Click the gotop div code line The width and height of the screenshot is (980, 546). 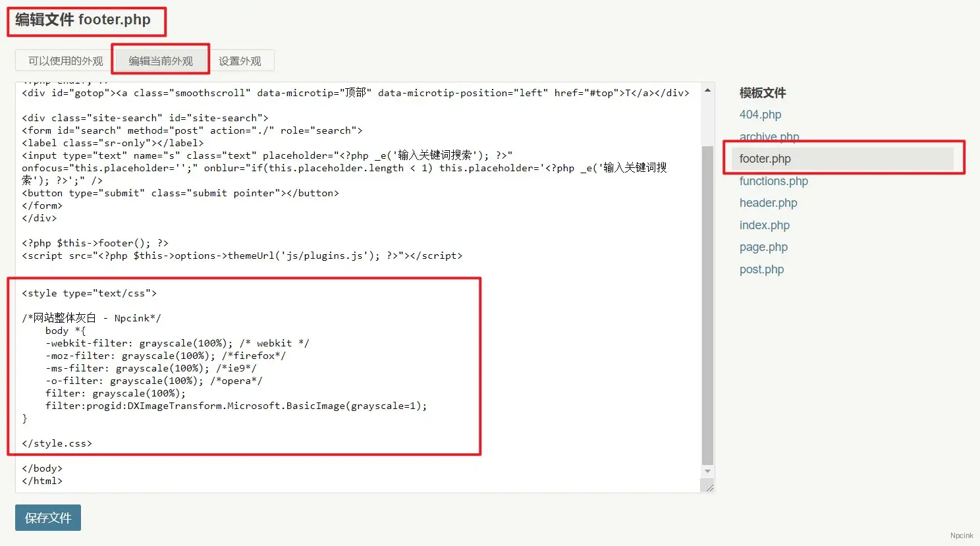(x=356, y=93)
